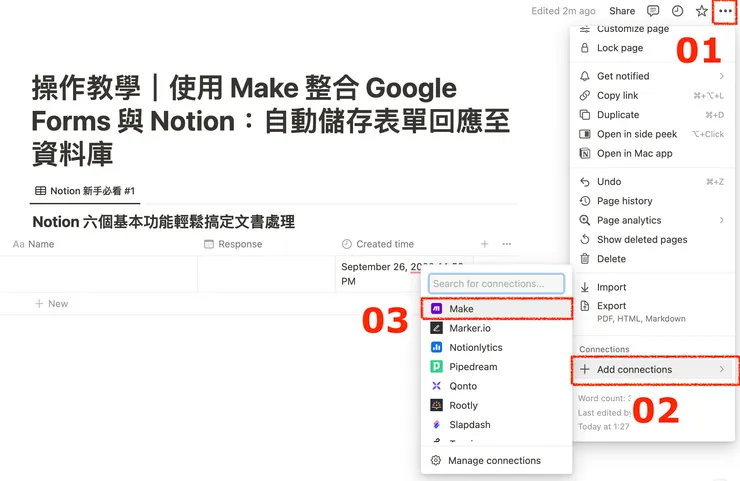Open Page history

point(652,201)
